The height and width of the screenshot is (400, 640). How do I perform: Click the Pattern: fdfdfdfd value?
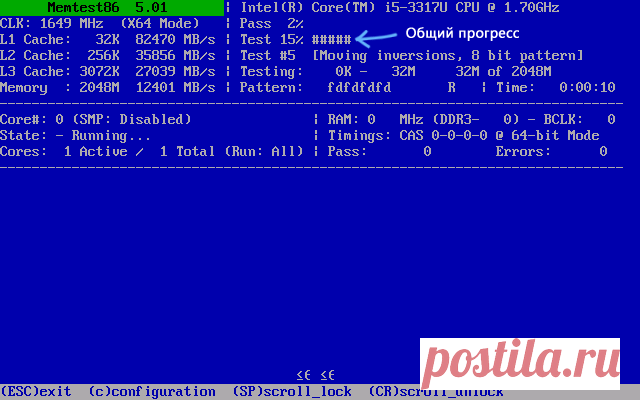tap(315, 87)
